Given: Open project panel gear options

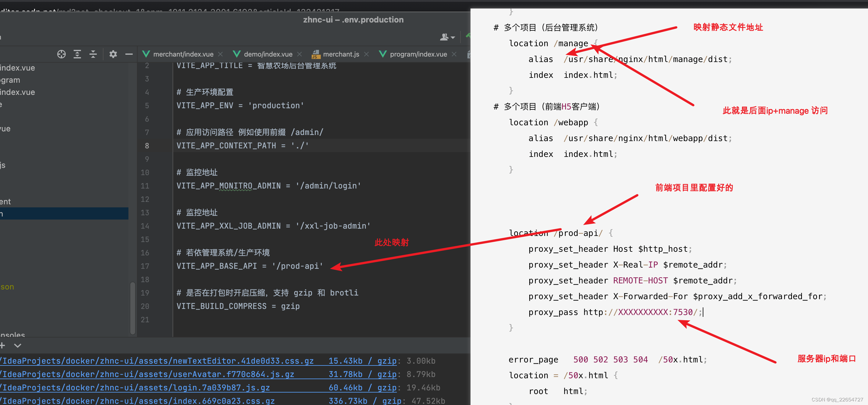Looking at the screenshot, I should tap(113, 54).
